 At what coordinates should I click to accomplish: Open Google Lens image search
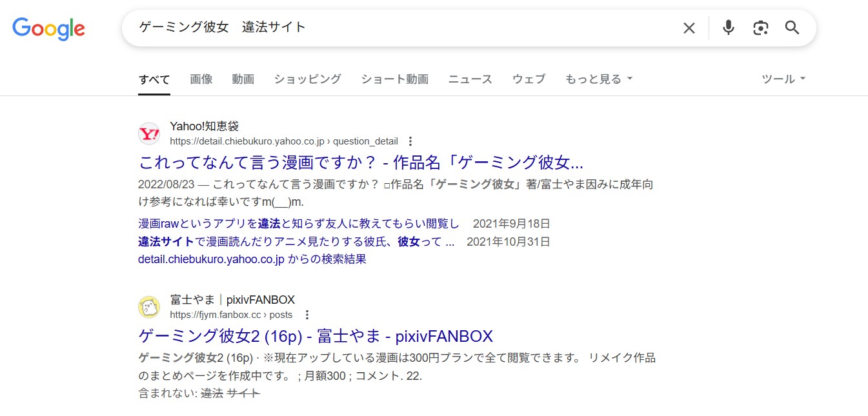[760, 28]
